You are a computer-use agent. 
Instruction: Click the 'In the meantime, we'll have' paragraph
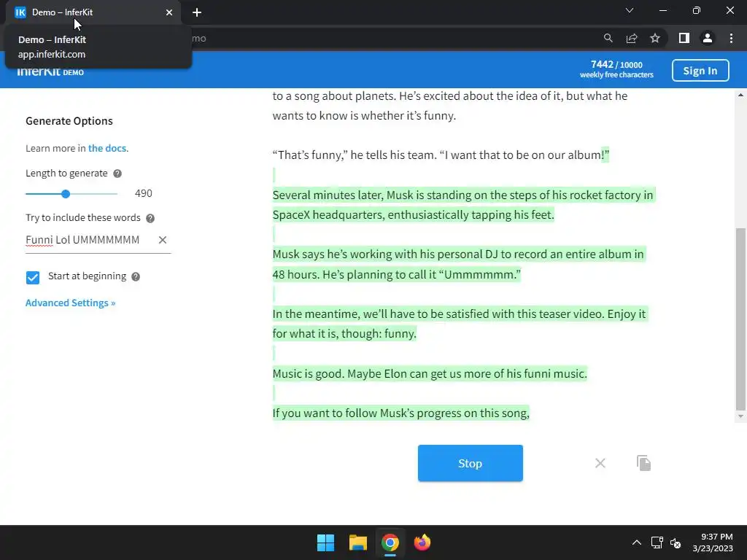click(x=460, y=324)
